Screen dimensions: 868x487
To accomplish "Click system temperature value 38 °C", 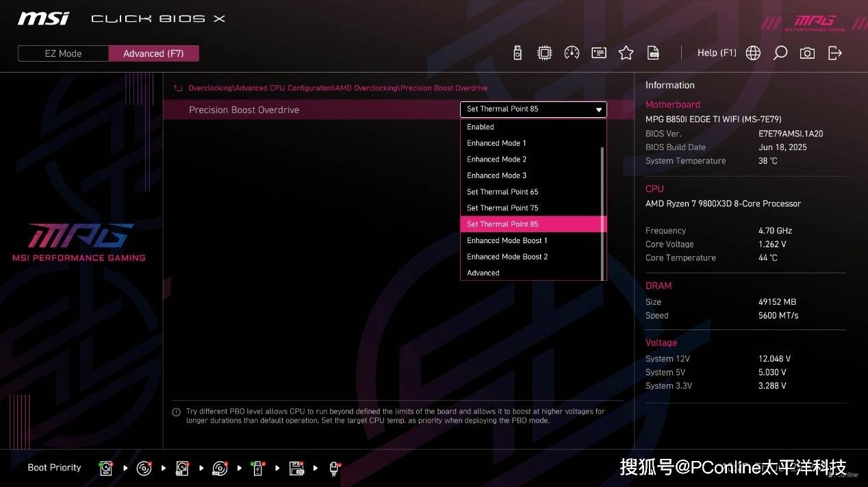I will coord(768,161).
